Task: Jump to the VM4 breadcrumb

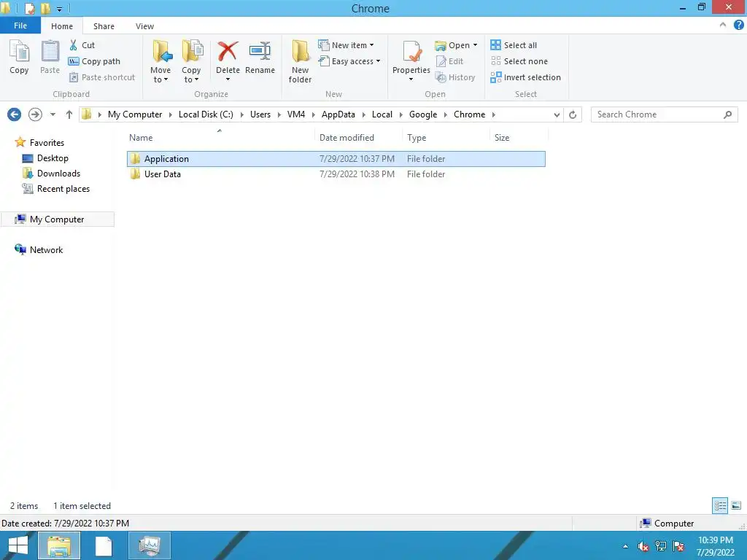Action: click(296, 114)
